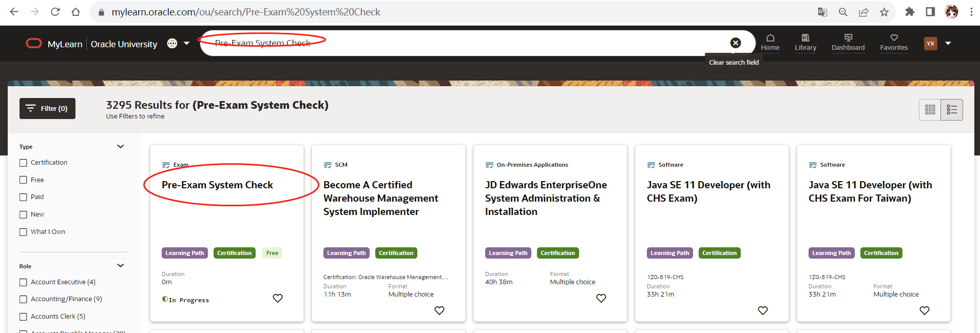Viewport: 980px width, 333px height.
Task: Favorite the Pre-Exam System Check card
Action: pyautogui.click(x=278, y=298)
